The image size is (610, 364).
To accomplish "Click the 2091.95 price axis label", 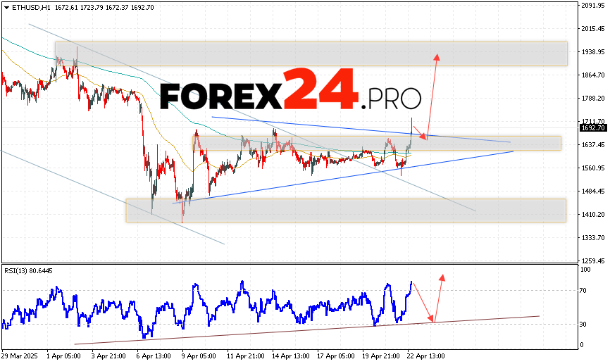I will click(x=590, y=6).
